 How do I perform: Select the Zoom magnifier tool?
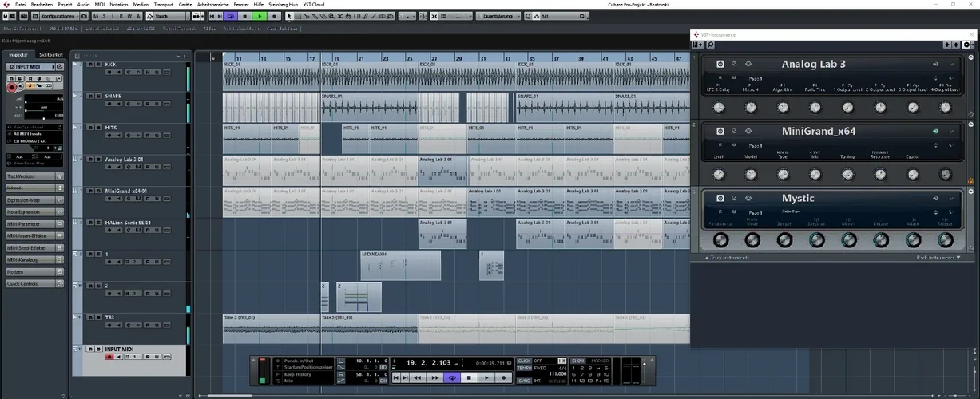pyautogui.click(x=331, y=16)
